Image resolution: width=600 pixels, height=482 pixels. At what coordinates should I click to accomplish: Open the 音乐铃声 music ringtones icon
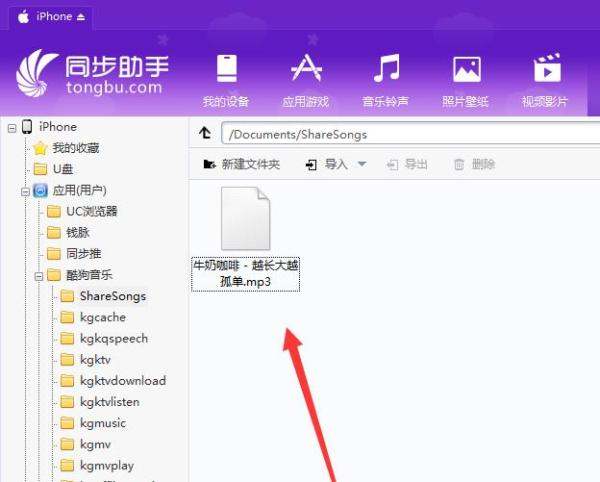(386, 70)
